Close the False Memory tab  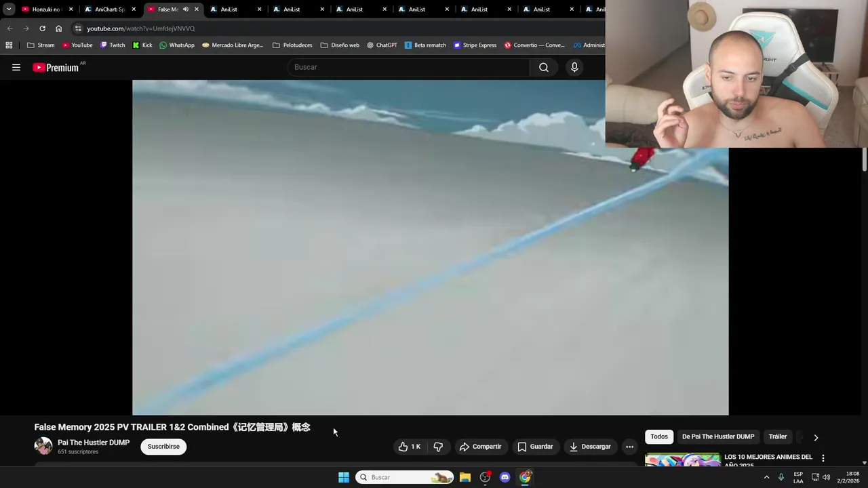click(197, 9)
